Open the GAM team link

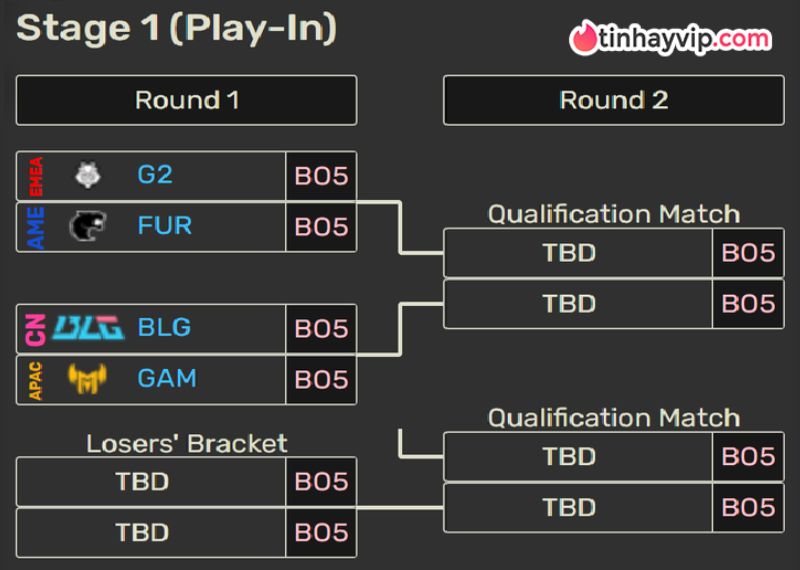coord(167,378)
